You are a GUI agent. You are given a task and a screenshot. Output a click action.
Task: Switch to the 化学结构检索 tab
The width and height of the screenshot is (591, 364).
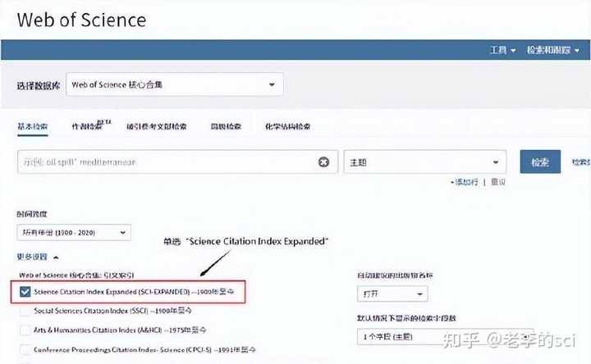pyautogui.click(x=287, y=126)
